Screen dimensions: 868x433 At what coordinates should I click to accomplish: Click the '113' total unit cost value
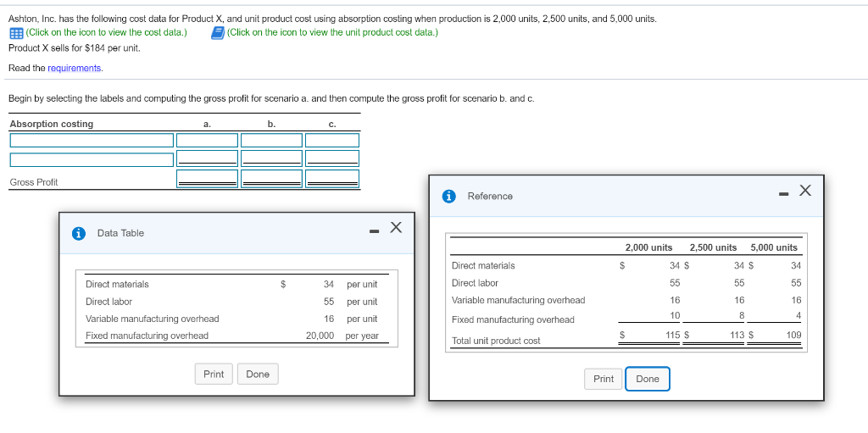pyautogui.click(x=737, y=335)
